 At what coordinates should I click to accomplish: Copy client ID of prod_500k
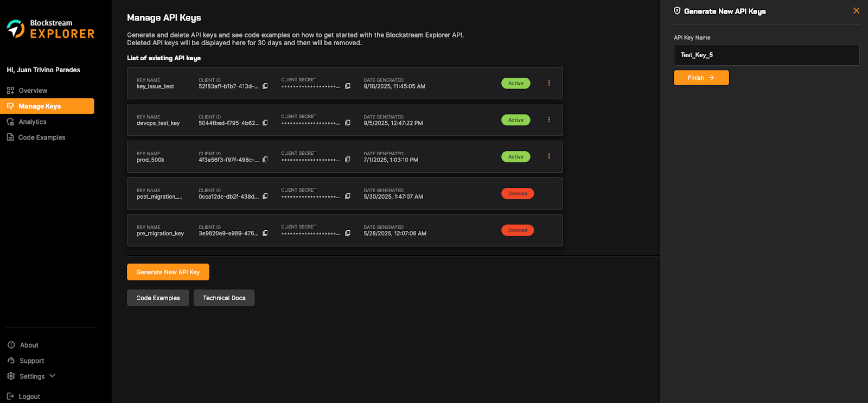tap(265, 160)
